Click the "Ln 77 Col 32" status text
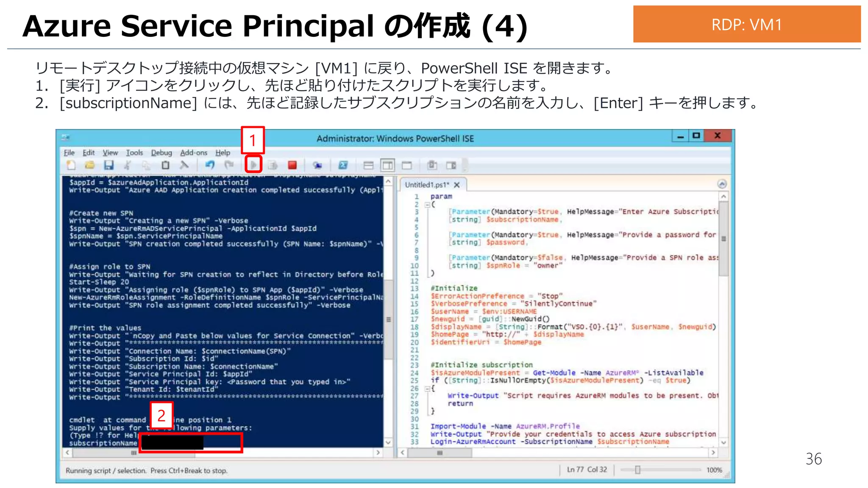Screen dimensions: 868x488 click(x=587, y=470)
